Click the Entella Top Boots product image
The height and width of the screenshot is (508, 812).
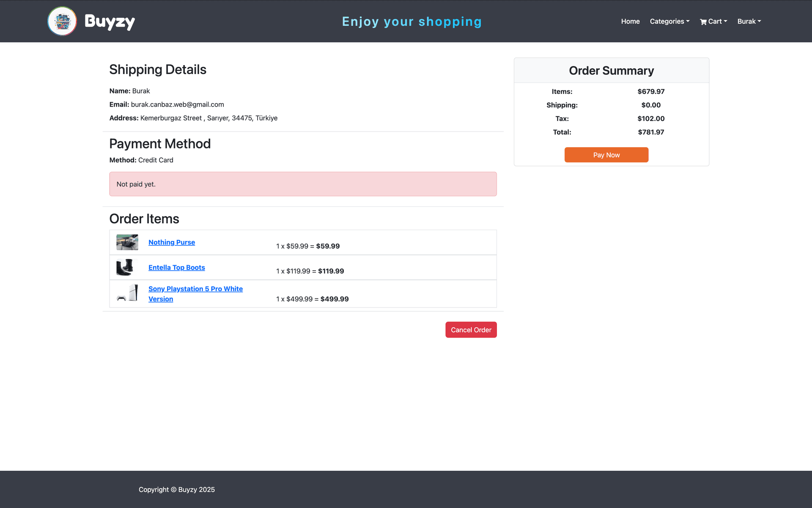(127, 267)
